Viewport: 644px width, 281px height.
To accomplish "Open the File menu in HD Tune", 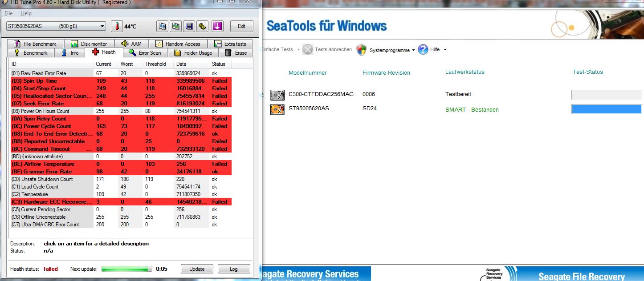I will click(8, 13).
